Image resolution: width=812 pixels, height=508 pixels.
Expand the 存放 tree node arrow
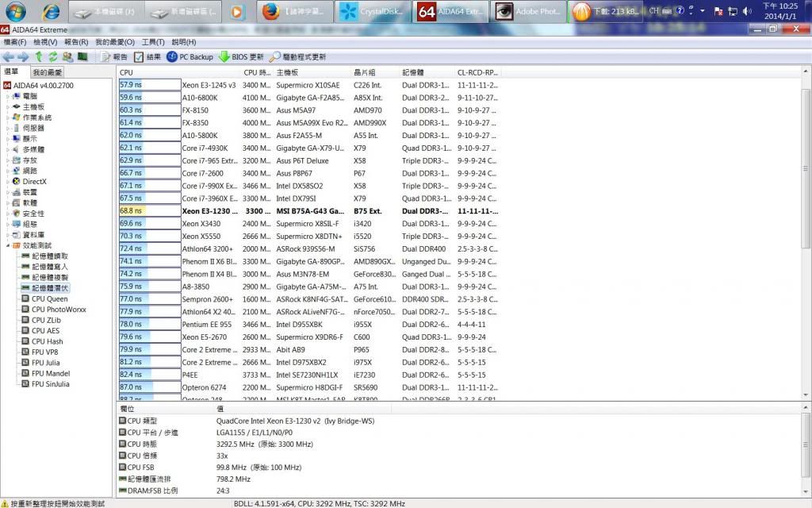click(8, 160)
